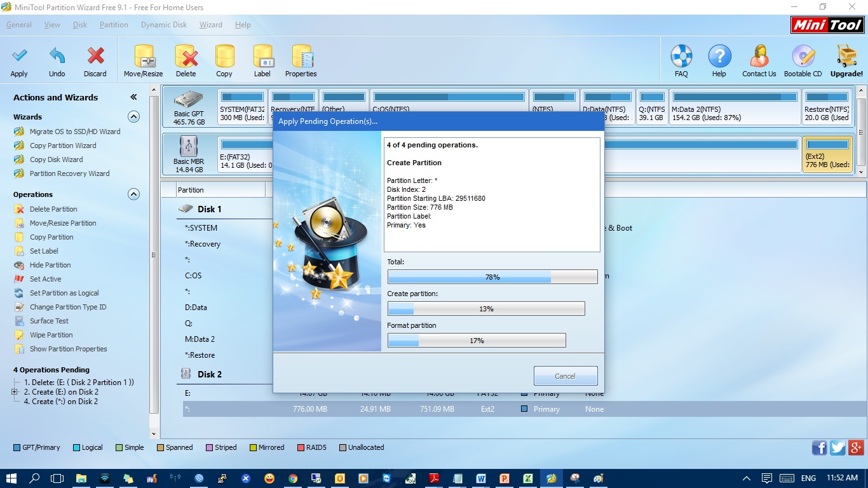
Task: Open Word from the taskbar
Action: tap(480, 478)
